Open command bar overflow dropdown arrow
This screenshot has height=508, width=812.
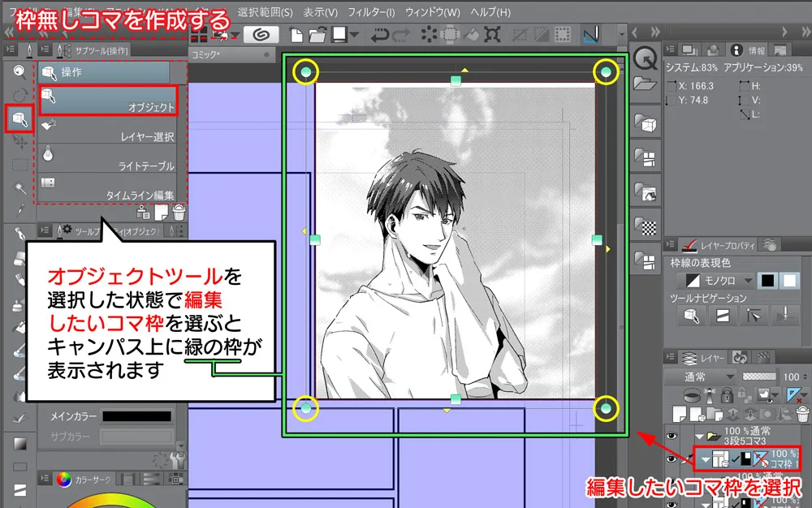(x=621, y=35)
